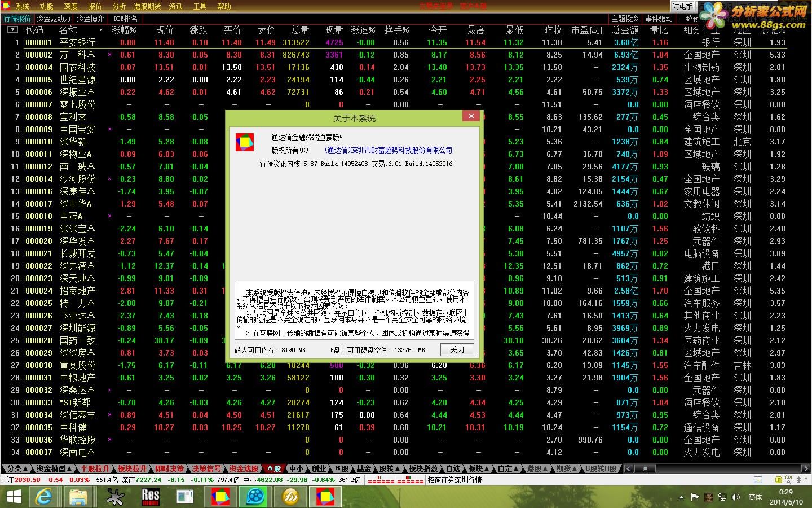This screenshot has width=812, height=508.
Task: Expand the 自定 bottom tab menu
Action: click(507, 468)
